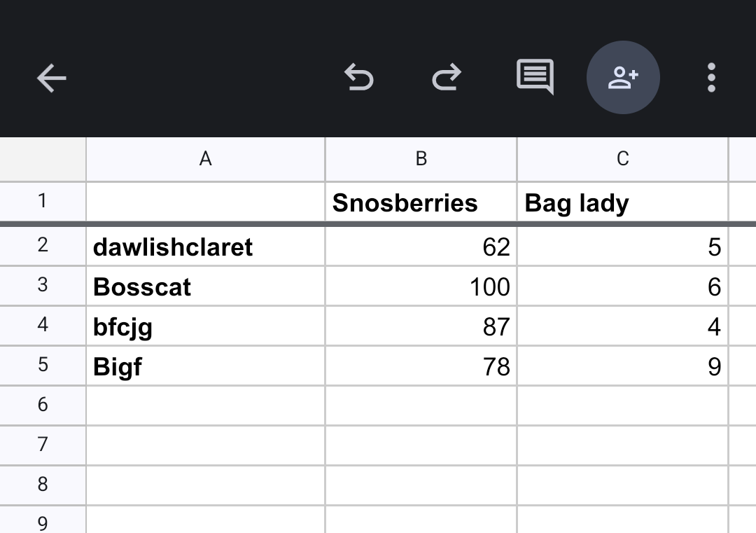756x533 pixels.
Task: Select row 3 header
Action: click(43, 285)
